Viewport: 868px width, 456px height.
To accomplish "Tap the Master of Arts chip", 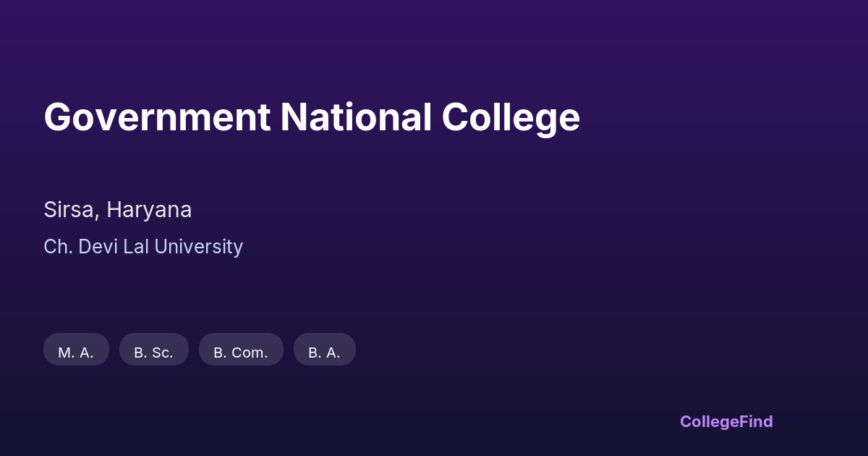I will [x=76, y=350].
